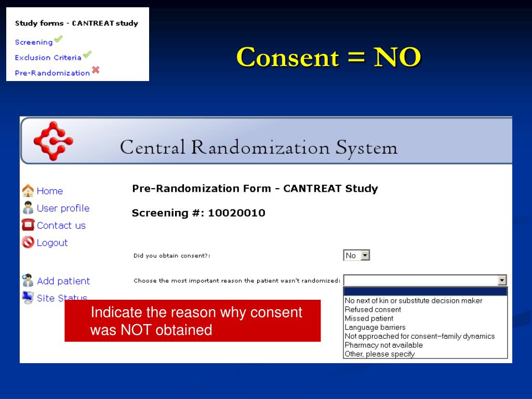
Task: Open the Screening study form link
Action: (34, 42)
